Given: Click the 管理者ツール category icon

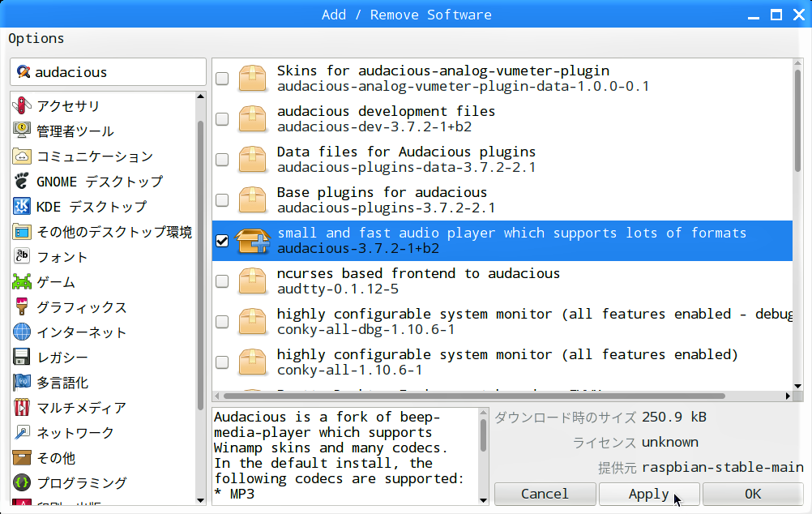Looking at the screenshot, I should 22,131.
